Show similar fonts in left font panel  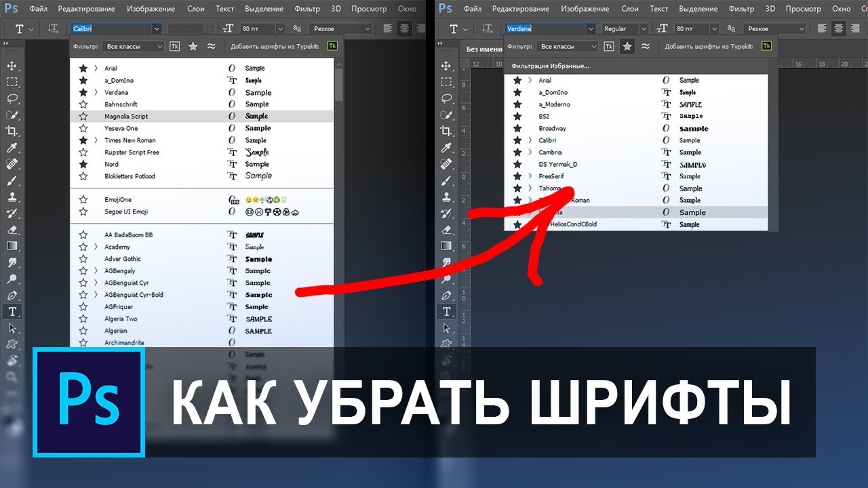[x=212, y=46]
